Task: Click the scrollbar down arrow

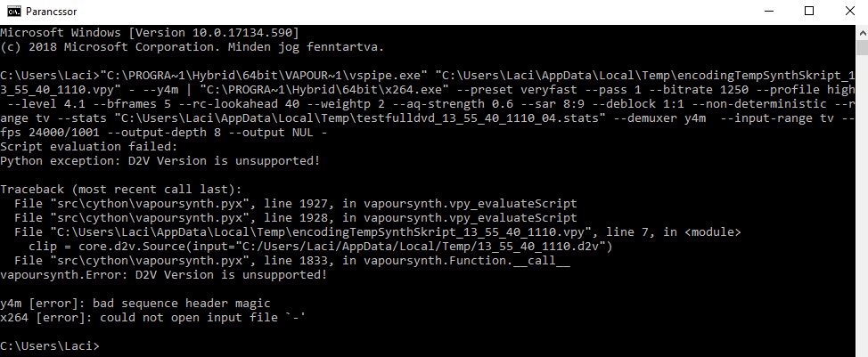Action: tap(860, 349)
